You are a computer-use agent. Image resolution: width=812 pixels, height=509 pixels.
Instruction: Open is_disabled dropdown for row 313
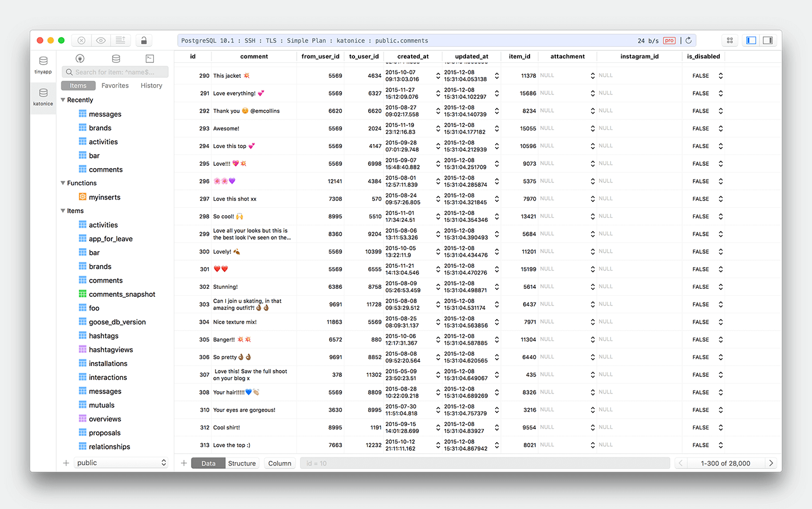click(x=721, y=445)
